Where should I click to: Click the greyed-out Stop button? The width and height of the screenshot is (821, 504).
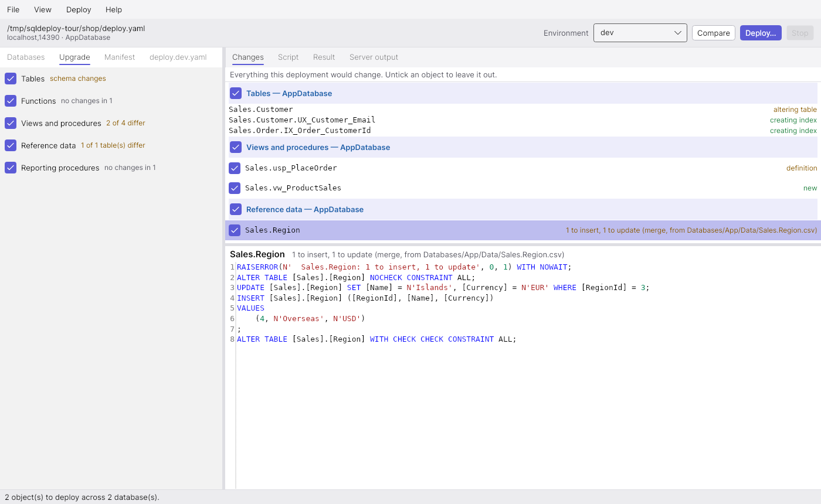pyautogui.click(x=800, y=33)
